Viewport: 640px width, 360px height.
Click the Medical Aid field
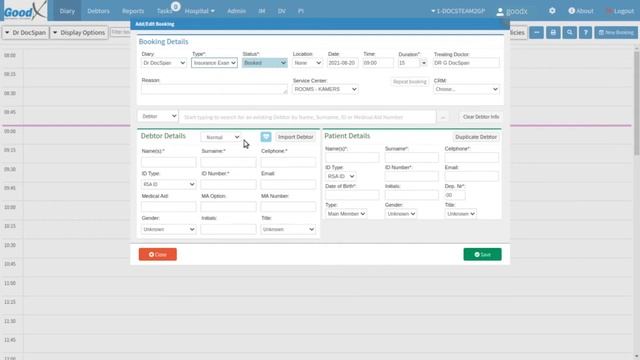click(169, 207)
